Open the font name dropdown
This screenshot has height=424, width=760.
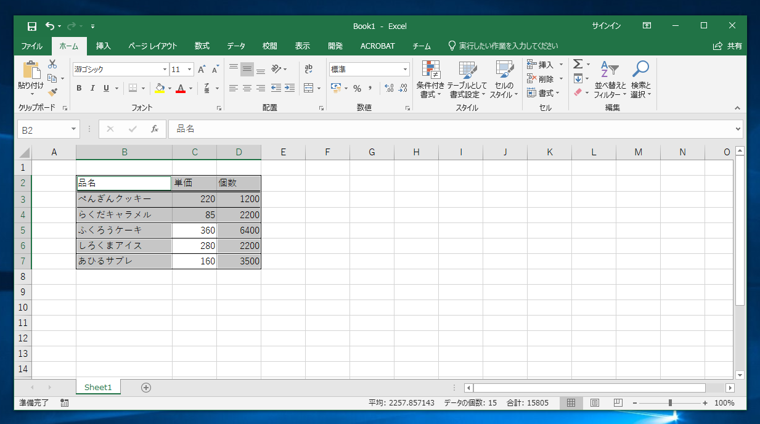(164, 69)
